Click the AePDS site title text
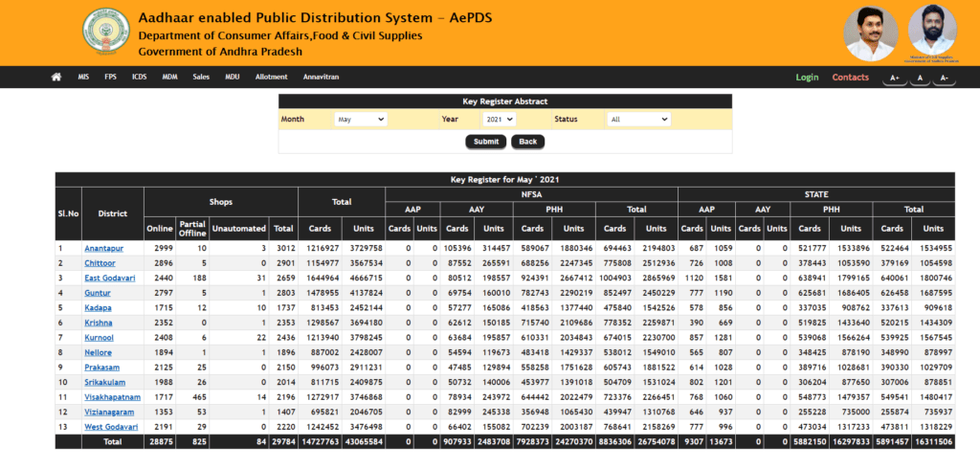Image resolution: width=980 pixels, height=469 pixels. click(x=315, y=17)
